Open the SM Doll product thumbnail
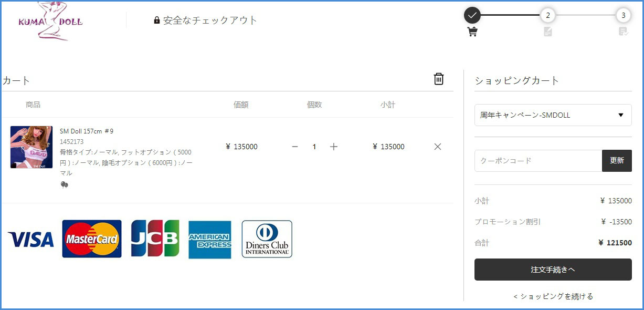 [31, 147]
